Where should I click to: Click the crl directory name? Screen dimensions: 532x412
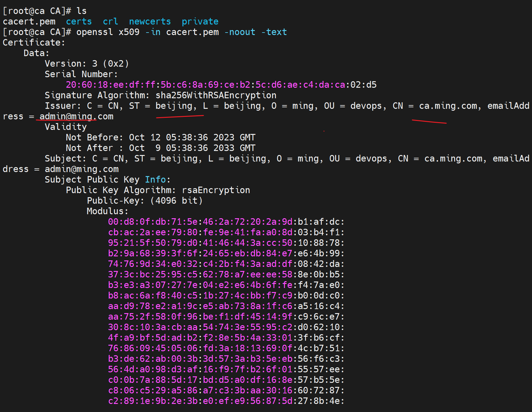[x=110, y=22]
